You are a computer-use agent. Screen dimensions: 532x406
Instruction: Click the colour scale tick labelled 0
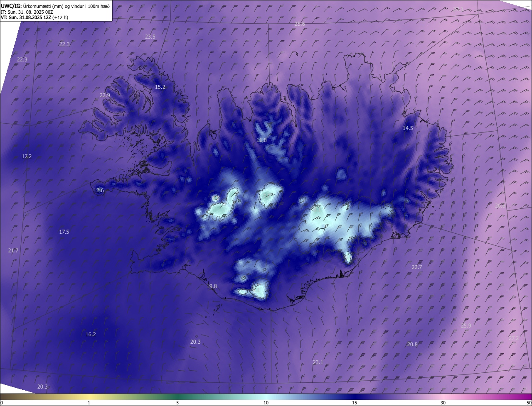1,403
